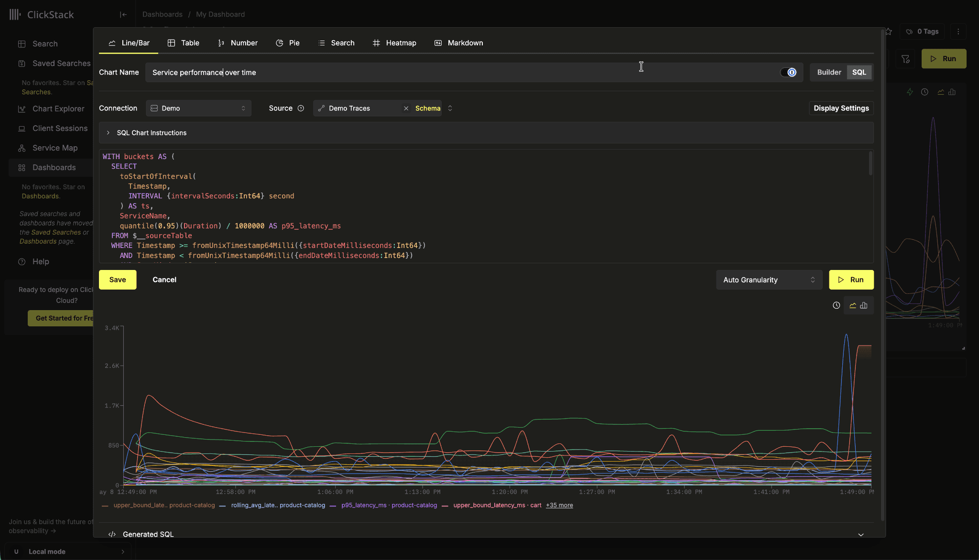Screen dimensions: 979x560
Task: Click the filter edit icon on the dashboard
Action: point(905,59)
